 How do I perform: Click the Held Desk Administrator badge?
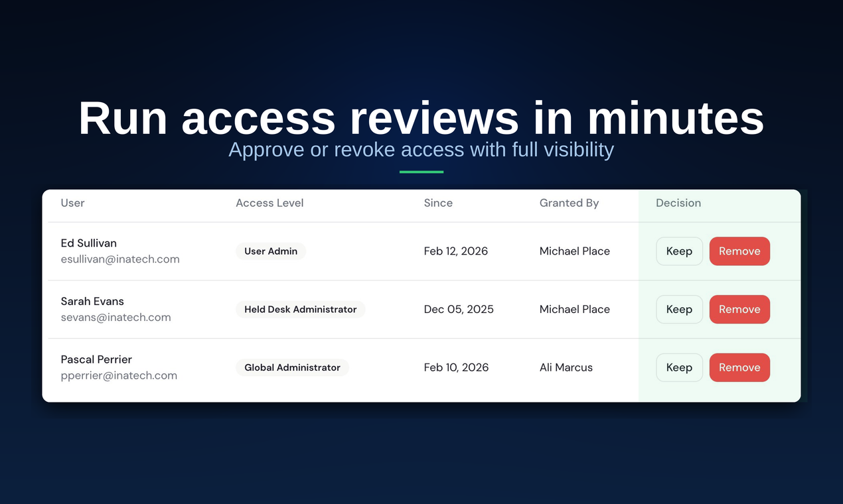click(x=300, y=309)
